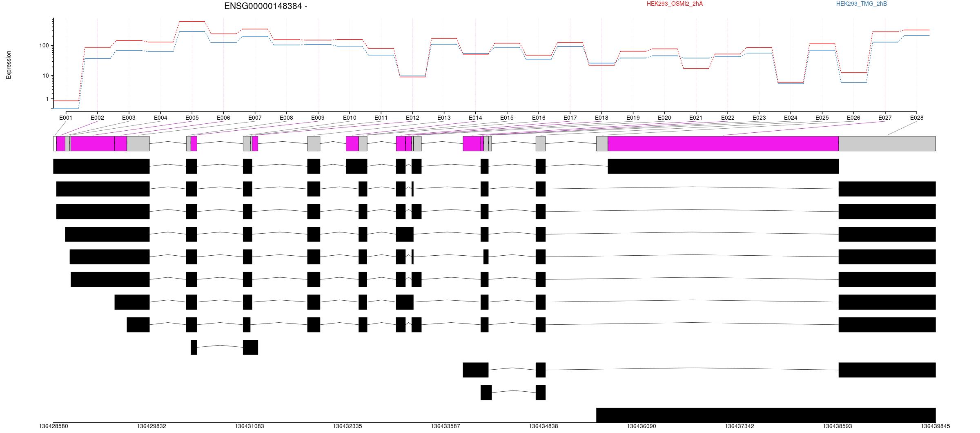Click genomic coordinate 136428580
Screen dimensions: 980x433
tap(53, 426)
